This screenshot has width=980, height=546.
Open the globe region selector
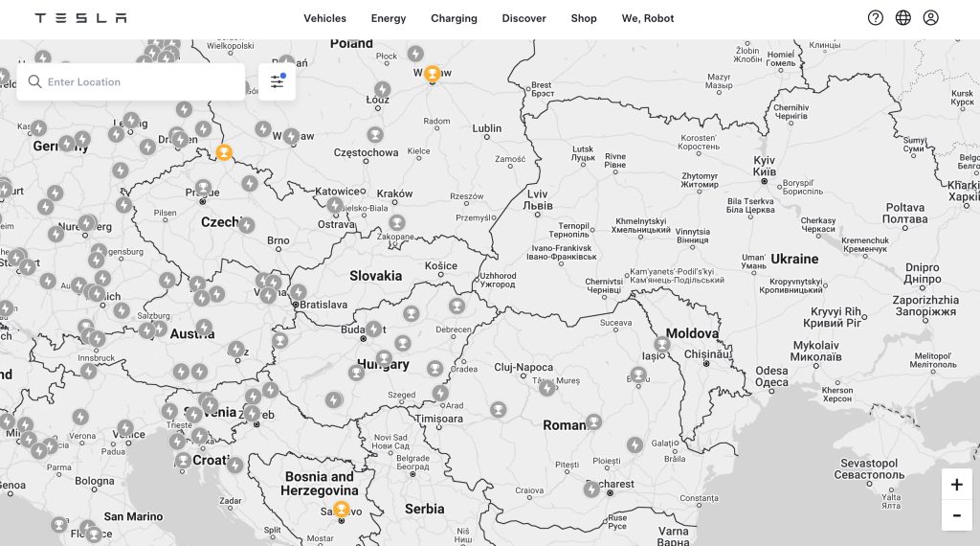pos(903,17)
